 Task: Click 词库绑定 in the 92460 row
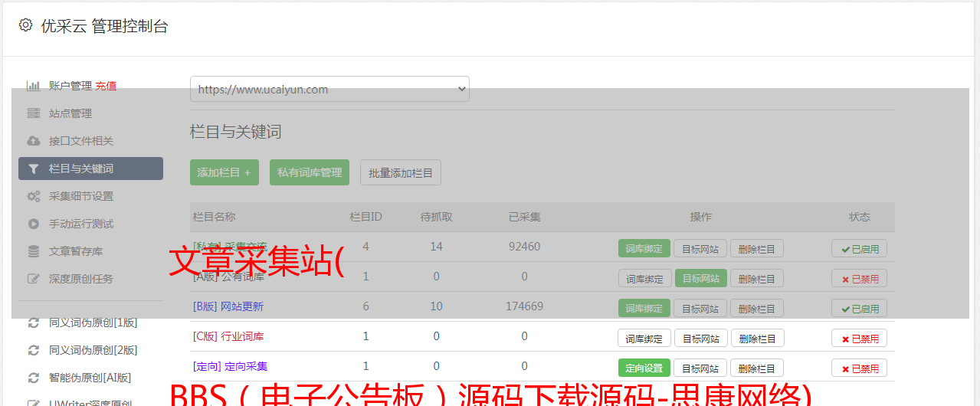[x=644, y=248]
